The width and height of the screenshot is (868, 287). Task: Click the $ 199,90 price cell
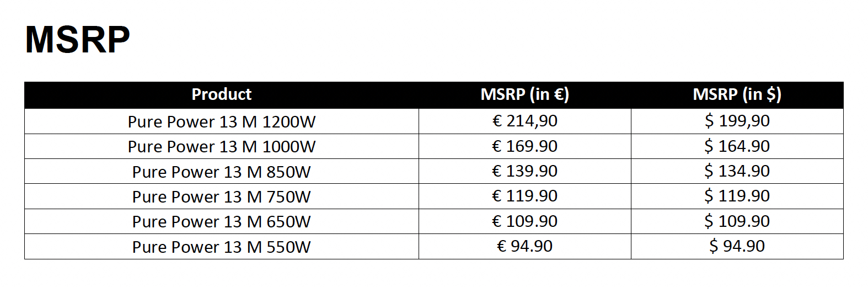(737, 121)
